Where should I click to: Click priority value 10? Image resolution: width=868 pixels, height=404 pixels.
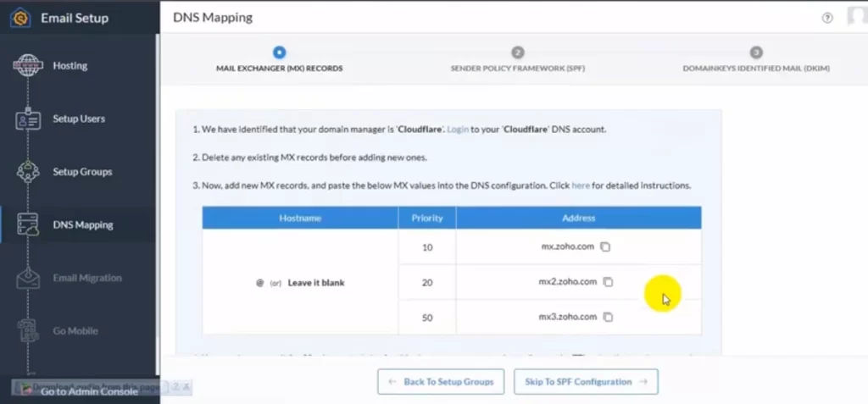click(427, 247)
